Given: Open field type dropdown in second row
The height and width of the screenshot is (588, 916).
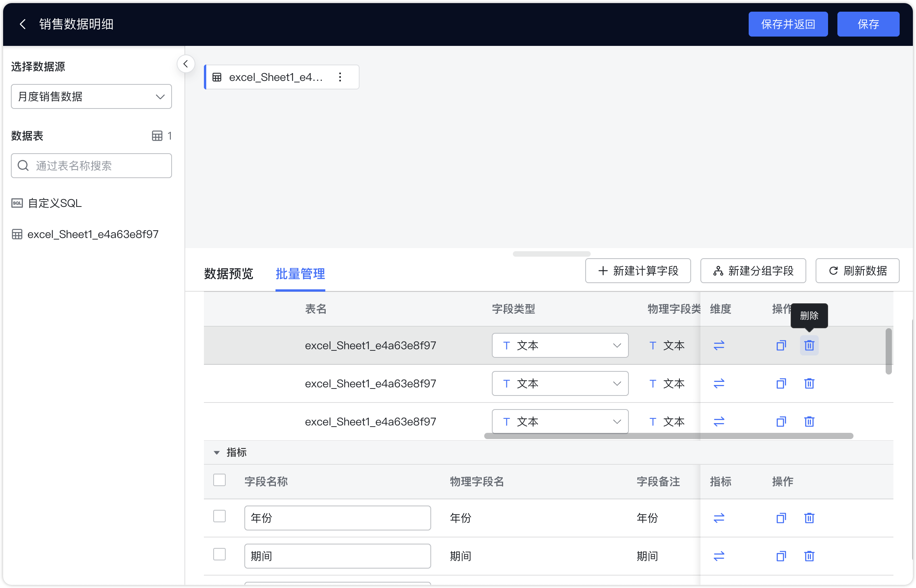Looking at the screenshot, I should [560, 383].
